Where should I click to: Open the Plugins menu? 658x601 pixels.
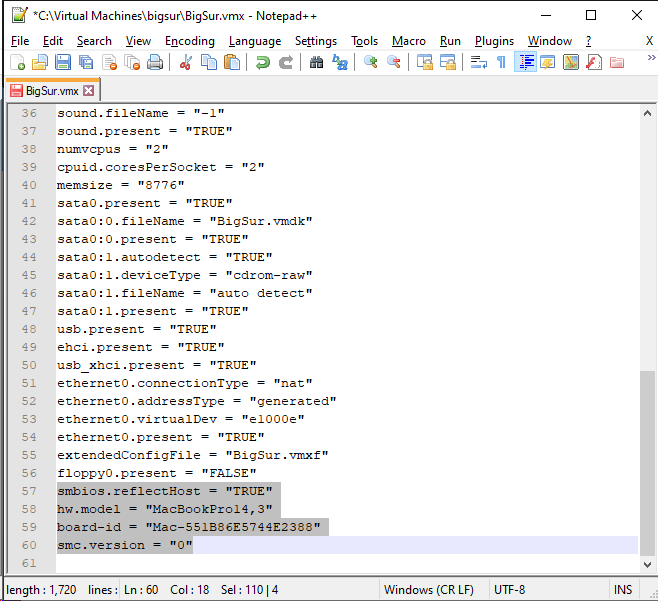(494, 41)
